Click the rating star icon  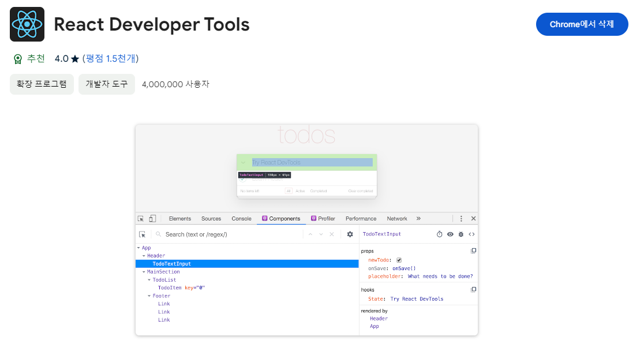75,59
